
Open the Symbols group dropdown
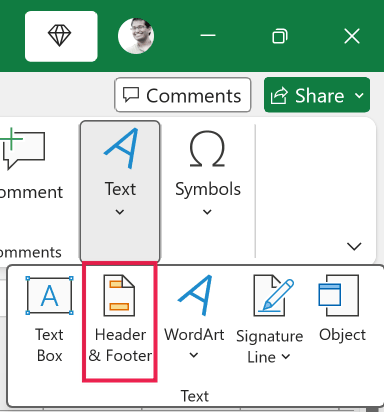tap(208, 172)
